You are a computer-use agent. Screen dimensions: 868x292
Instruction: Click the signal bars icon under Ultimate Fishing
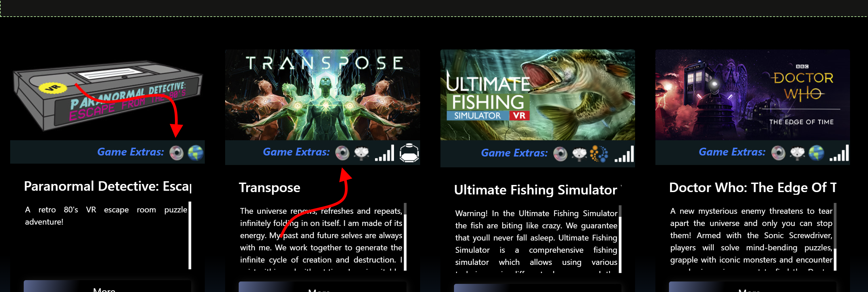point(624,154)
